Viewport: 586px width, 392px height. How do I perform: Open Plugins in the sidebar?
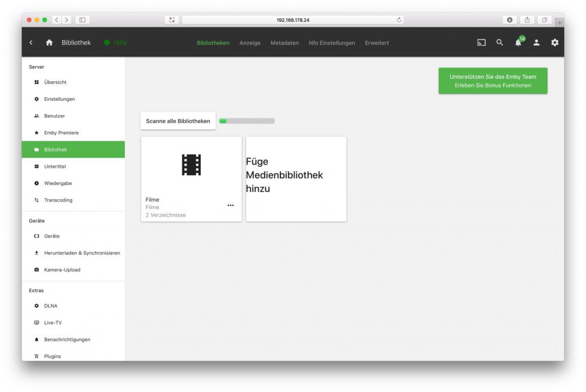[x=73, y=356]
